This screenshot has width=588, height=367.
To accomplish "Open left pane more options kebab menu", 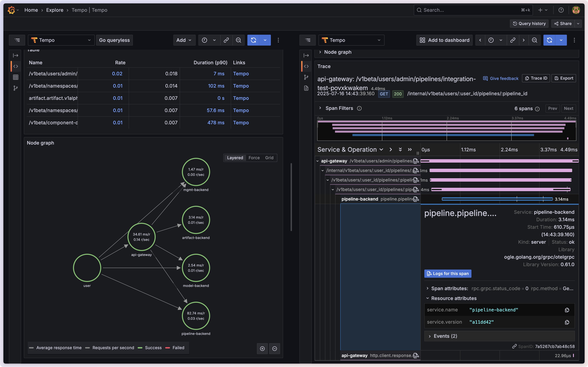I will pyautogui.click(x=278, y=40).
